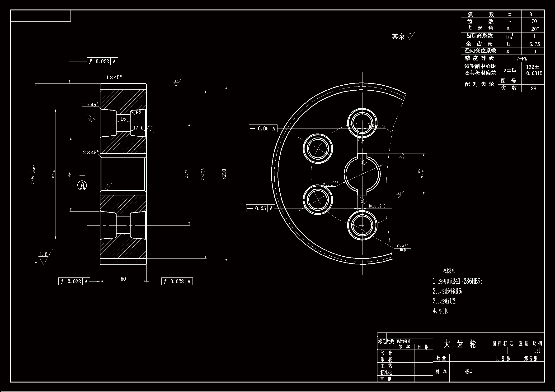This screenshot has height=392, width=555.
Task: Select the 45# material cell
Action: tap(468, 372)
